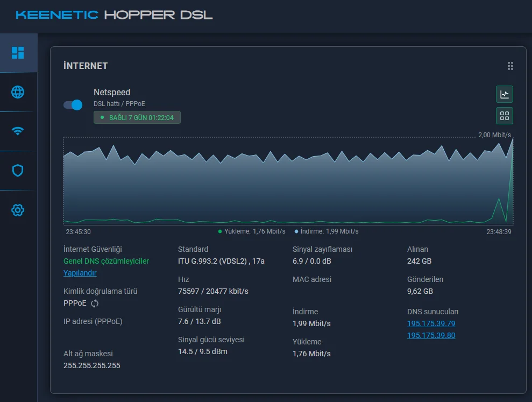Viewport: 532px width, 402px height.
Task: Click the Genel DNS çözümleyiciler text
Action: [x=106, y=261]
